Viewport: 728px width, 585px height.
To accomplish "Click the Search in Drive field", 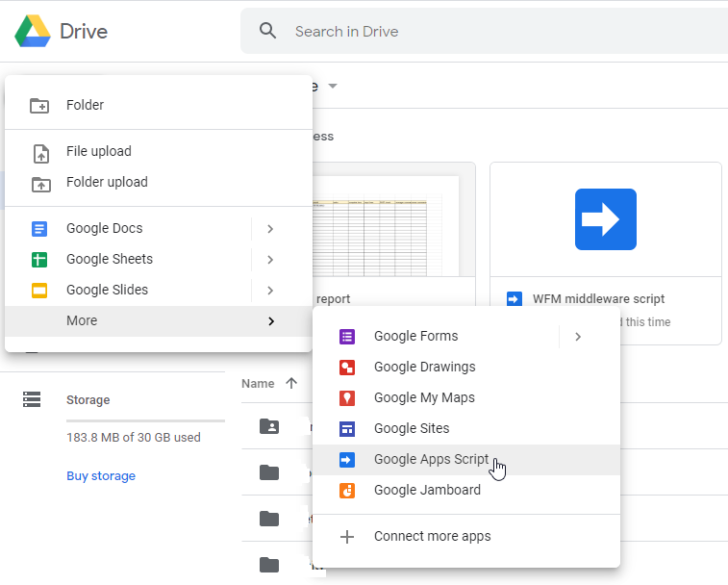I will pyautogui.click(x=485, y=31).
